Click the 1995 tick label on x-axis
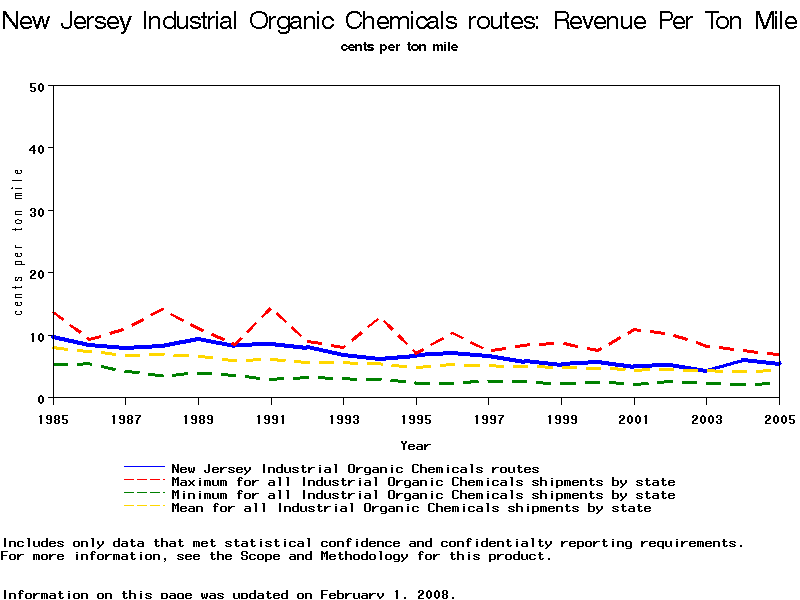 coord(416,417)
